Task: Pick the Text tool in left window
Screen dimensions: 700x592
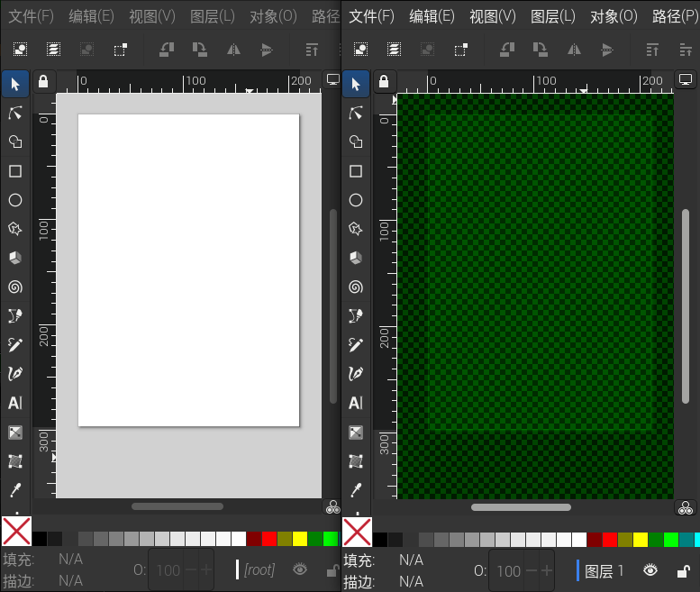Action: [x=15, y=403]
